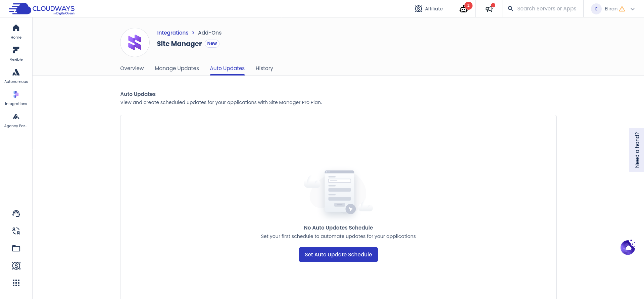
Task: Switch to the History tab
Action: pos(264,68)
